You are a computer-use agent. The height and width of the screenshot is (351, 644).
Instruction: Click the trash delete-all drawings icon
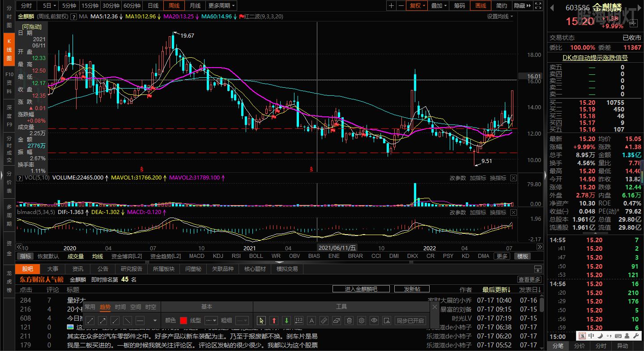coord(350,321)
